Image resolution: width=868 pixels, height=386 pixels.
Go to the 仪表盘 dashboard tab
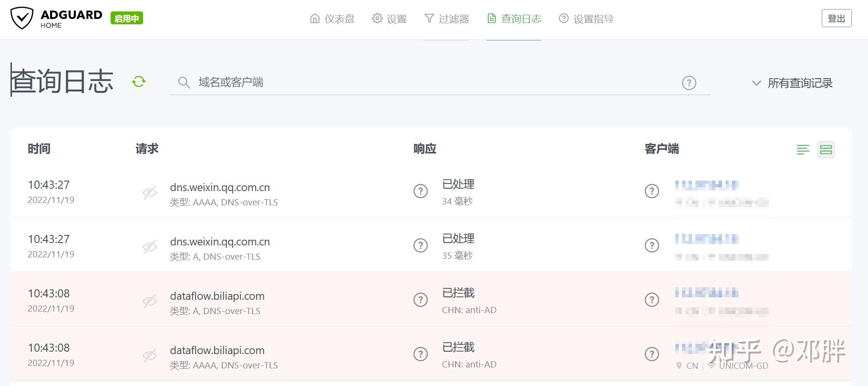[332, 19]
